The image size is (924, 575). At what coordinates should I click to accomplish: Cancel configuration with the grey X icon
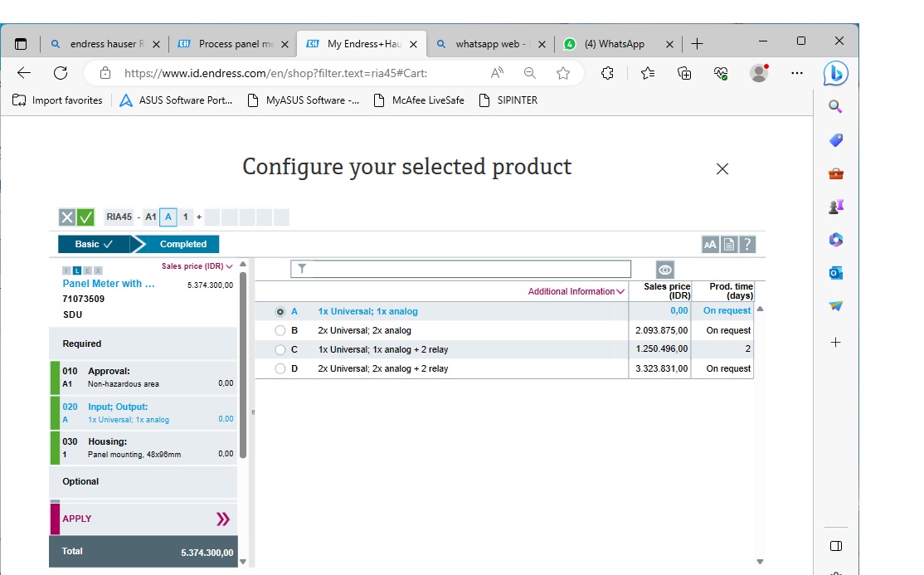67,217
